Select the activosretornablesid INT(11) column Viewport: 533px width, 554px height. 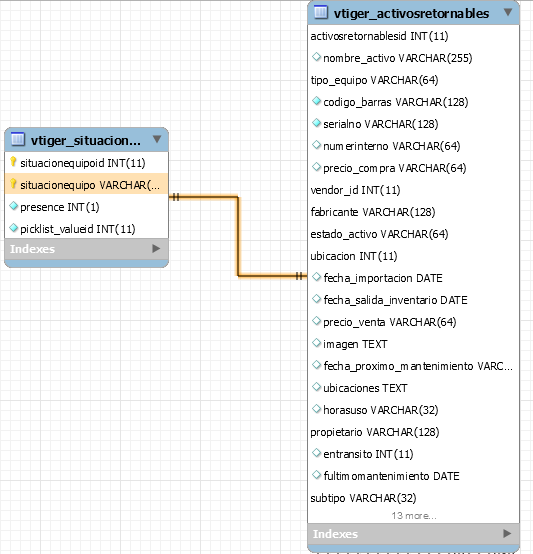pos(413,36)
